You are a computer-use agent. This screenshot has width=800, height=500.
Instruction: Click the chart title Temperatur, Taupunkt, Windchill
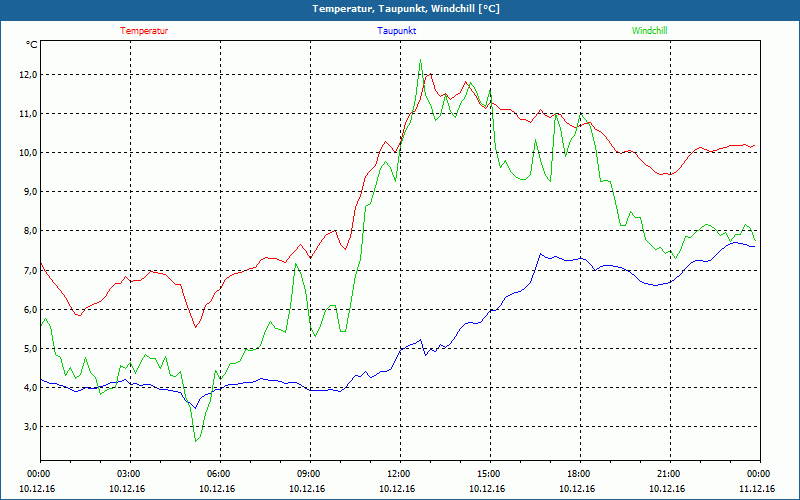(x=406, y=9)
